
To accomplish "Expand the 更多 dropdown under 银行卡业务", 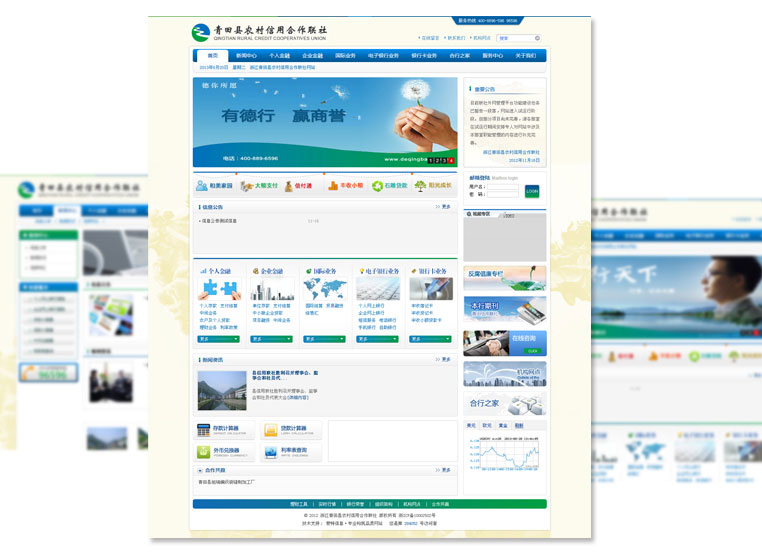I will pos(430,339).
